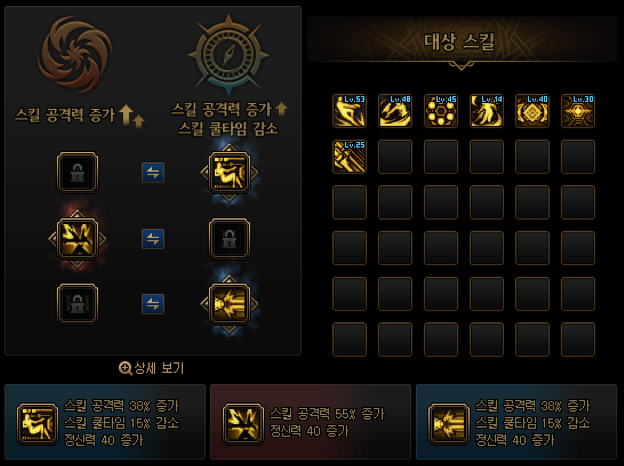Click the locked slot in top-left row
This screenshot has height=466, width=624.
click(78, 172)
